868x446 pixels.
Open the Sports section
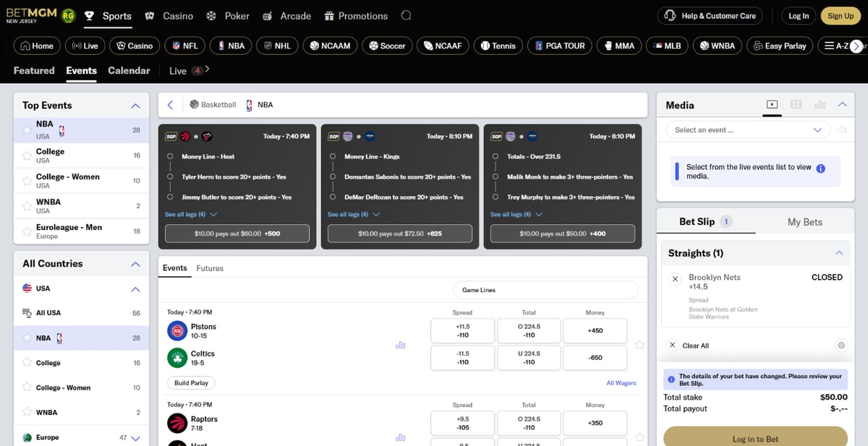tap(108, 16)
